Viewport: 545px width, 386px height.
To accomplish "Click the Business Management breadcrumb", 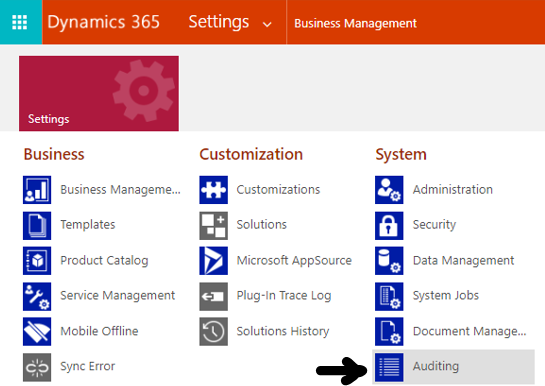I will 355,23.
